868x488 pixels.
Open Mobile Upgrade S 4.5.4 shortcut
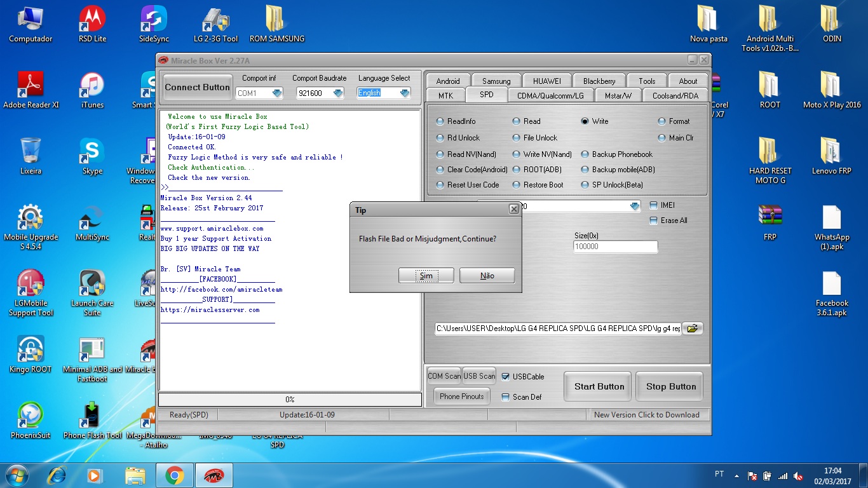(x=31, y=227)
